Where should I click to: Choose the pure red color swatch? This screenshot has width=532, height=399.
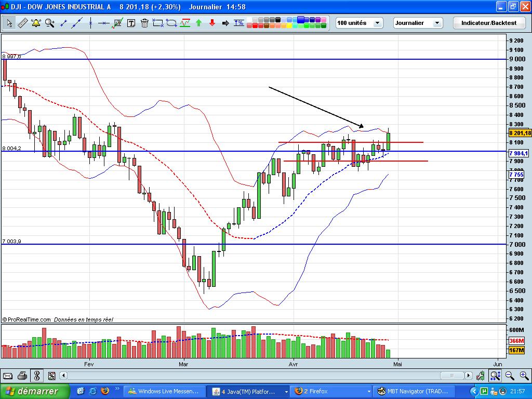click(255, 25)
